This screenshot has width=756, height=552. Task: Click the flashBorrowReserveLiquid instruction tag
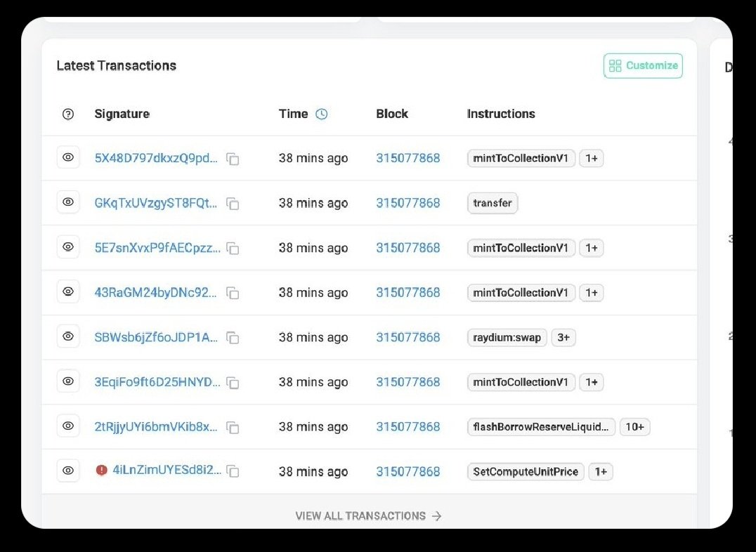coord(541,427)
